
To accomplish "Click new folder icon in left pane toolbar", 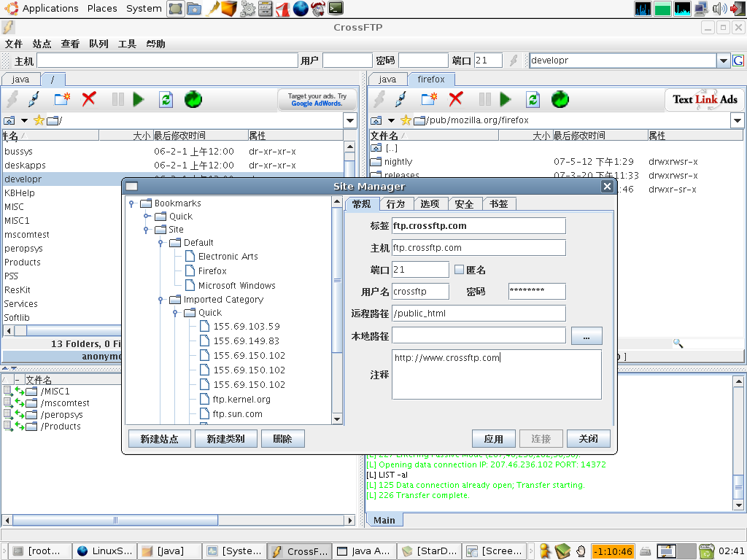I will click(63, 99).
